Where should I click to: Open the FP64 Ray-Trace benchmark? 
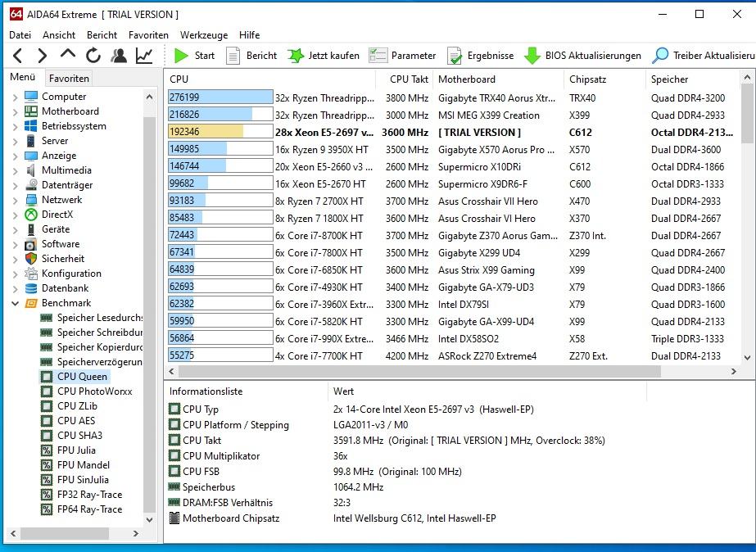[x=81, y=509]
